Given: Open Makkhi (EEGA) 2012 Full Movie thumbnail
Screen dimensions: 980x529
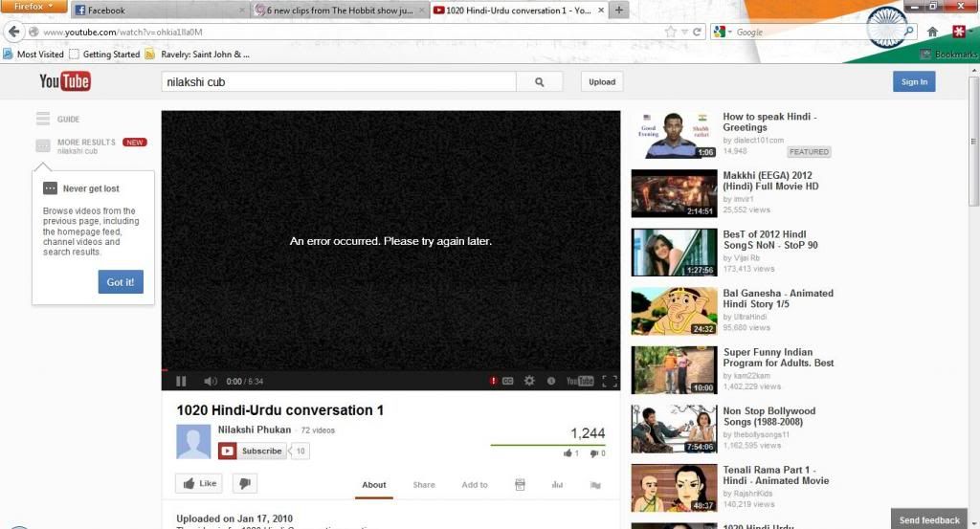Looking at the screenshot, I should 675,193.
